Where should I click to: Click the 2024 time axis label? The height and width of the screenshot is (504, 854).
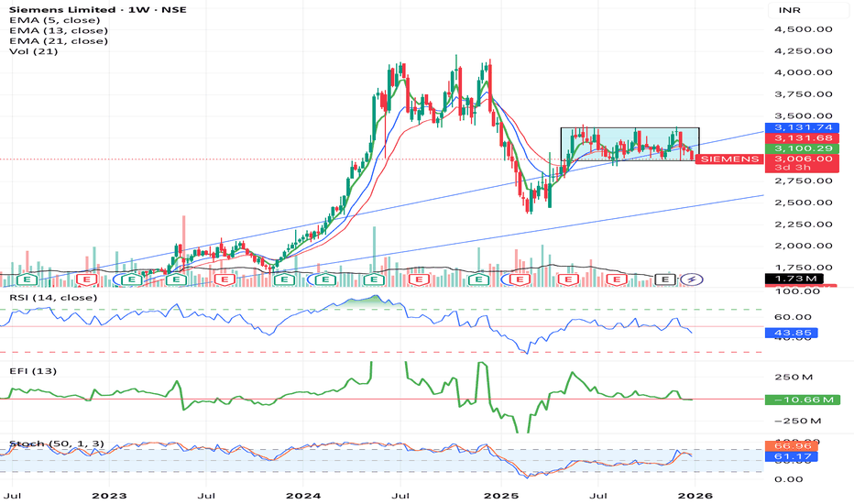[303, 496]
